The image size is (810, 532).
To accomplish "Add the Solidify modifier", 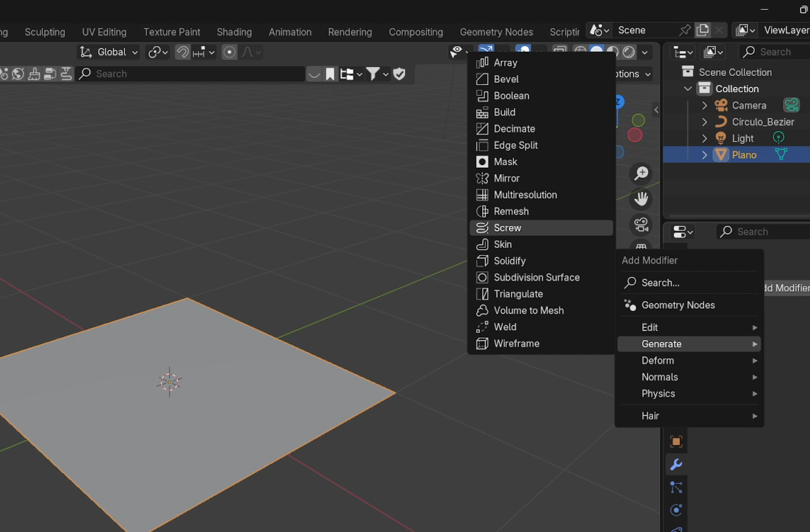I will (x=541, y=261).
